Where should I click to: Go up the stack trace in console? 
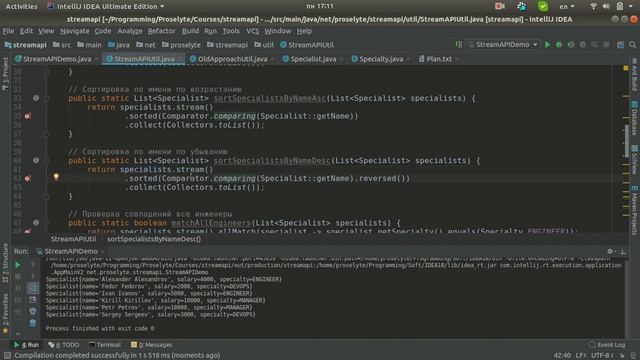point(33,265)
